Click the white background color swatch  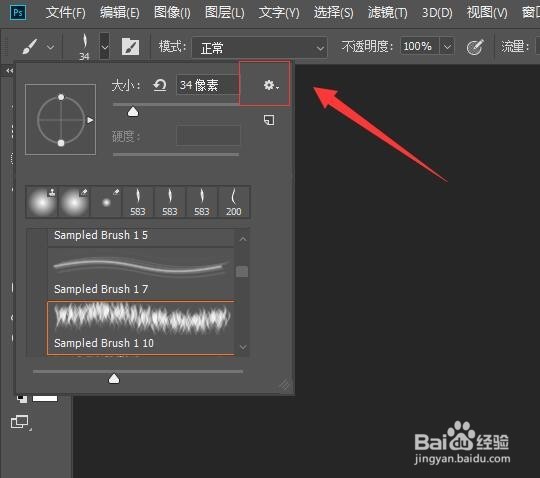coord(45,398)
